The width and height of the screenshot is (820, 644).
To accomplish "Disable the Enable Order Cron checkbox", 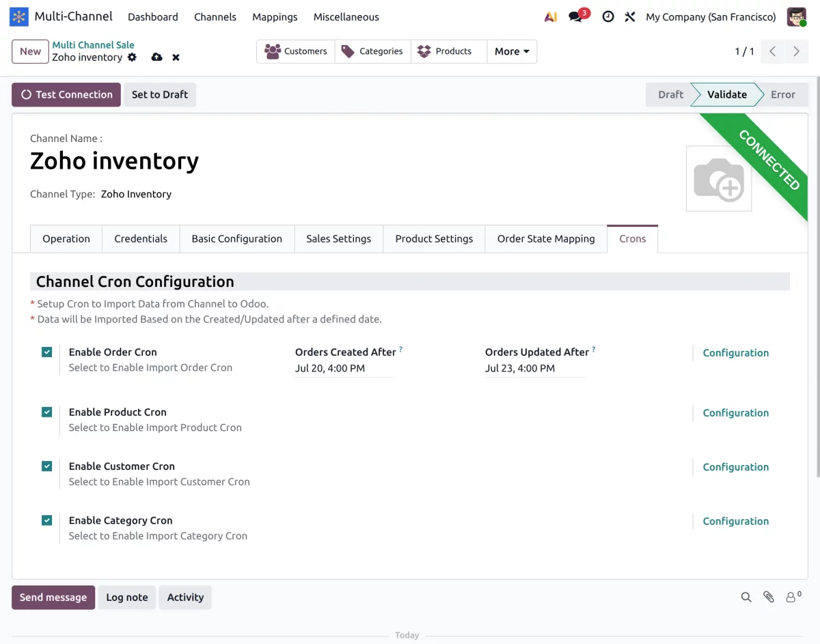I will click(46, 352).
